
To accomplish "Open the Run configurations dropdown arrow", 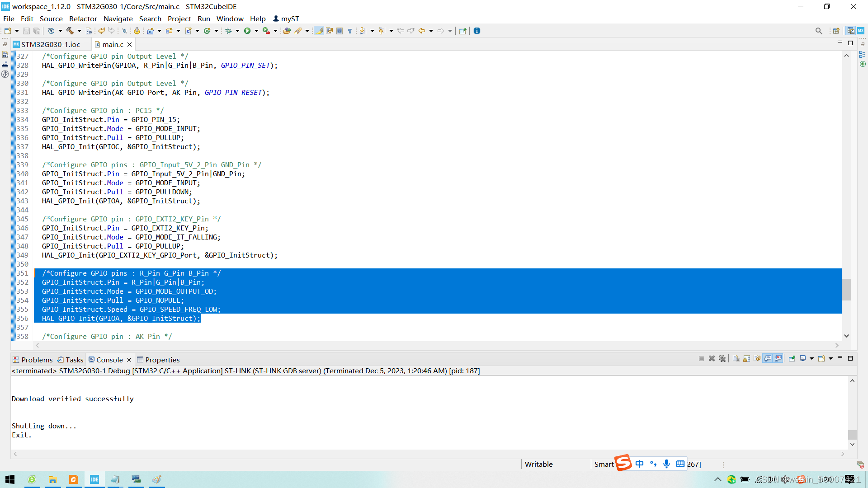I will click(256, 31).
